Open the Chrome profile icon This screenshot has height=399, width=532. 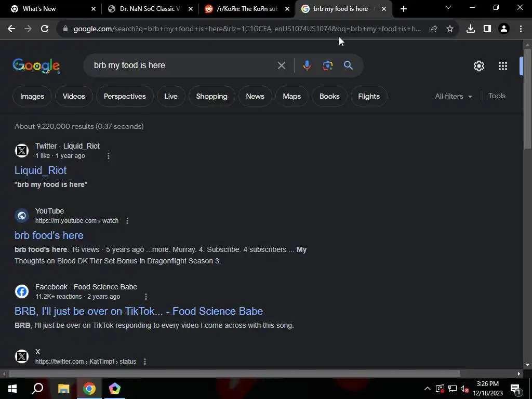(x=504, y=29)
